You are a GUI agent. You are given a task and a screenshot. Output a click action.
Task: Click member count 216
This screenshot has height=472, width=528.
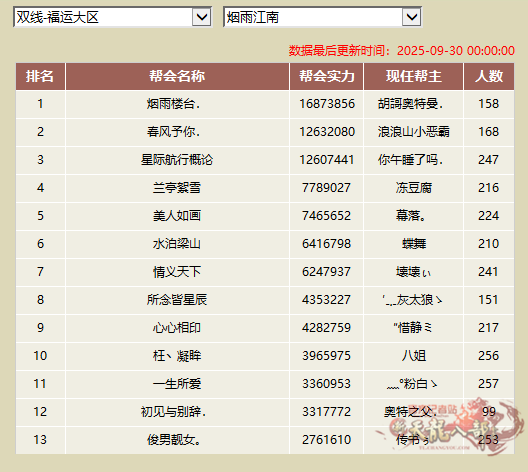tap(489, 188)
